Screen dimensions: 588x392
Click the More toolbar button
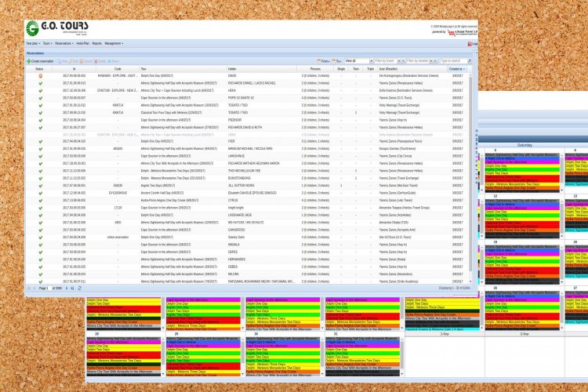click(113, 61)
